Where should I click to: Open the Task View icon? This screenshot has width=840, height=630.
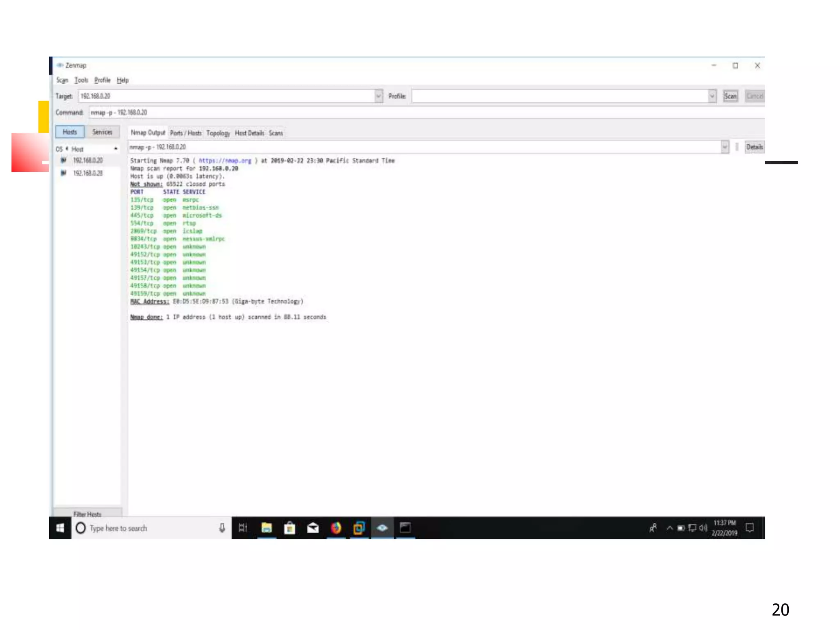[x=243, y=528]
